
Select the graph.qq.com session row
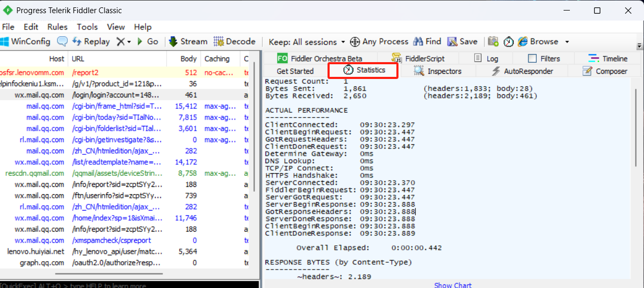point(125,263)
